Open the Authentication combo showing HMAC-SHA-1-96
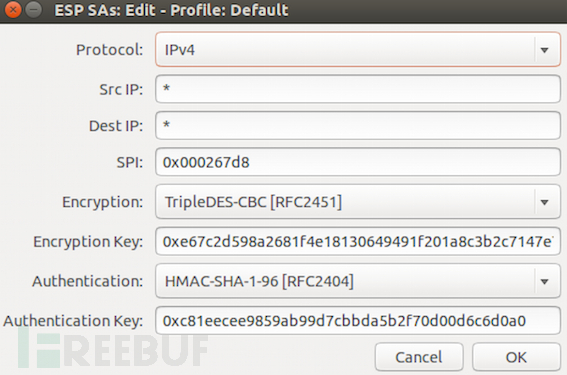567x375 pixels. tap(358, 281)
